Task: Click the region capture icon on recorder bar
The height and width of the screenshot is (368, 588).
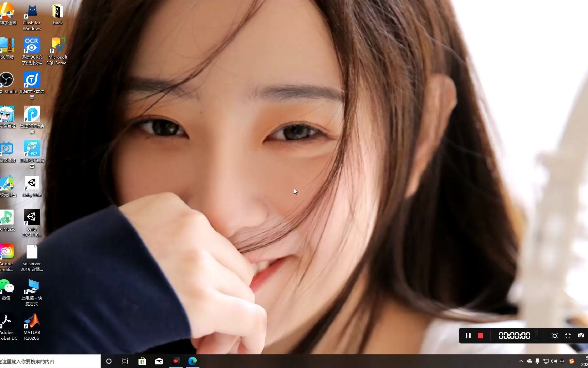Action: point(554,336)
